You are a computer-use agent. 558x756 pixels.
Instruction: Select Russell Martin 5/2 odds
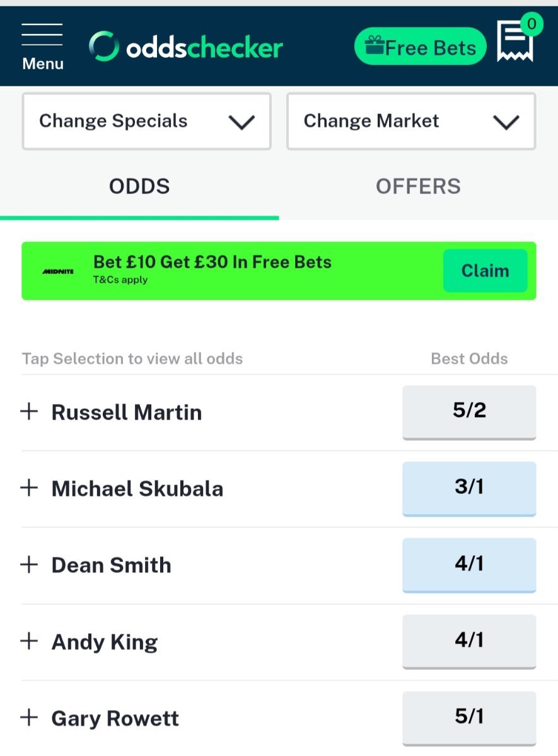point(469,411)
